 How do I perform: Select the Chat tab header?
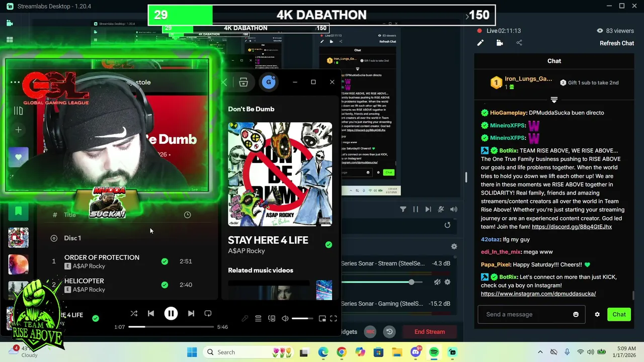click(554, 61)
